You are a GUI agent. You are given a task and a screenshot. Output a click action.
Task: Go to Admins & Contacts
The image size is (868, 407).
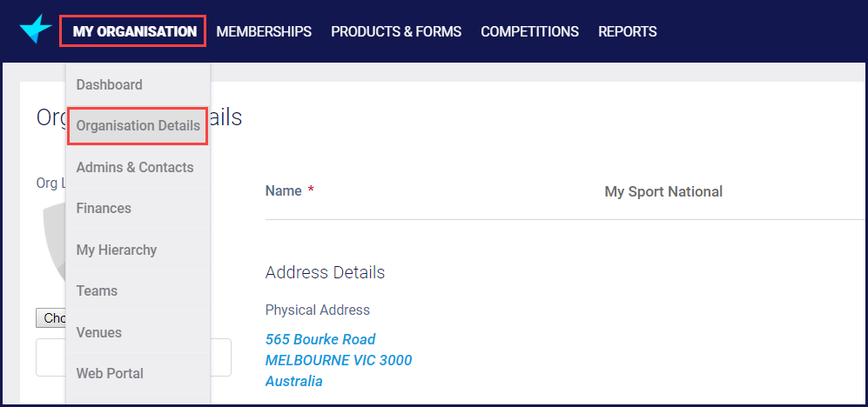[135, 167]
